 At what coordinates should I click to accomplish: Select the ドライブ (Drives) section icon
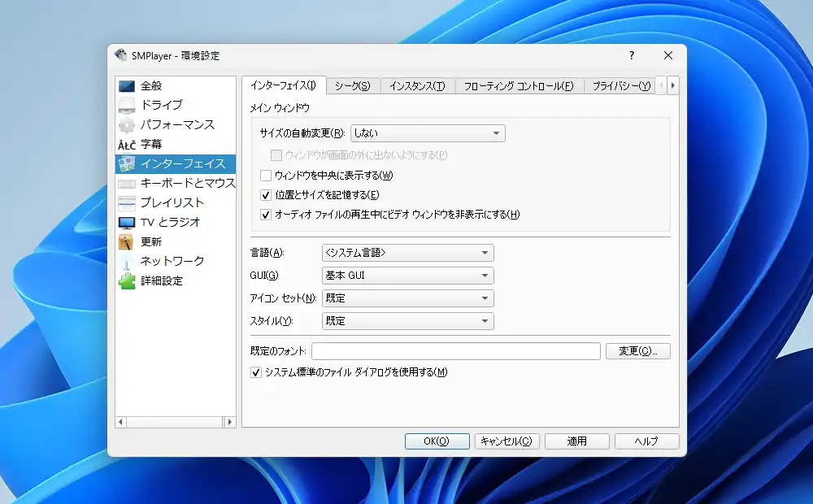coord(128,103)
